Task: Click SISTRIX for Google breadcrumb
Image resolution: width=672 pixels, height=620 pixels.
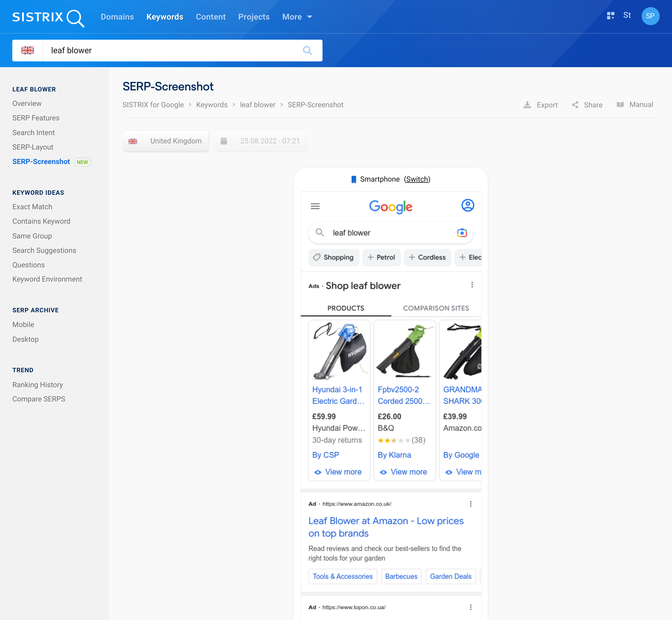Action: click(x=153, y=105)
